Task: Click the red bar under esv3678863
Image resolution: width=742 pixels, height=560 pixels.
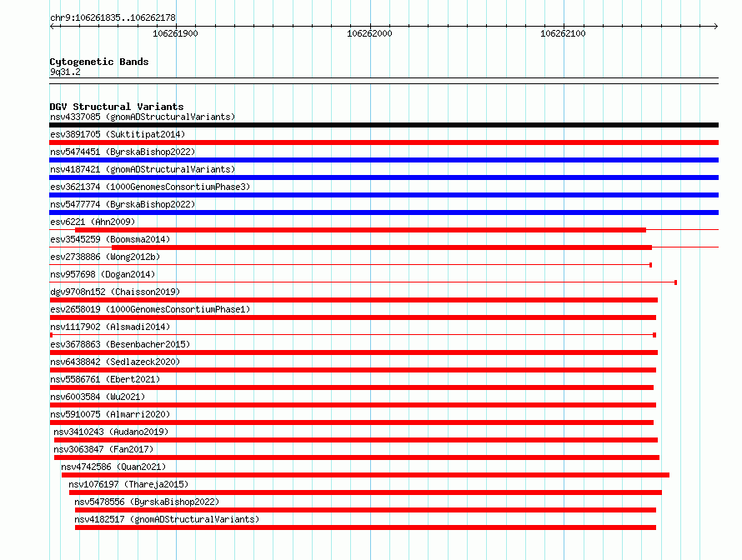Action: 353,352
